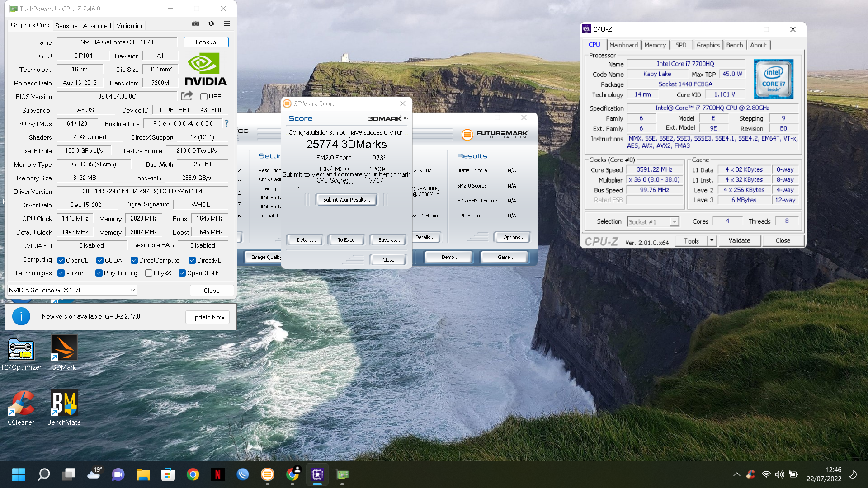Switch to GPU-Z Advanced tab

(x=97, y=26)
